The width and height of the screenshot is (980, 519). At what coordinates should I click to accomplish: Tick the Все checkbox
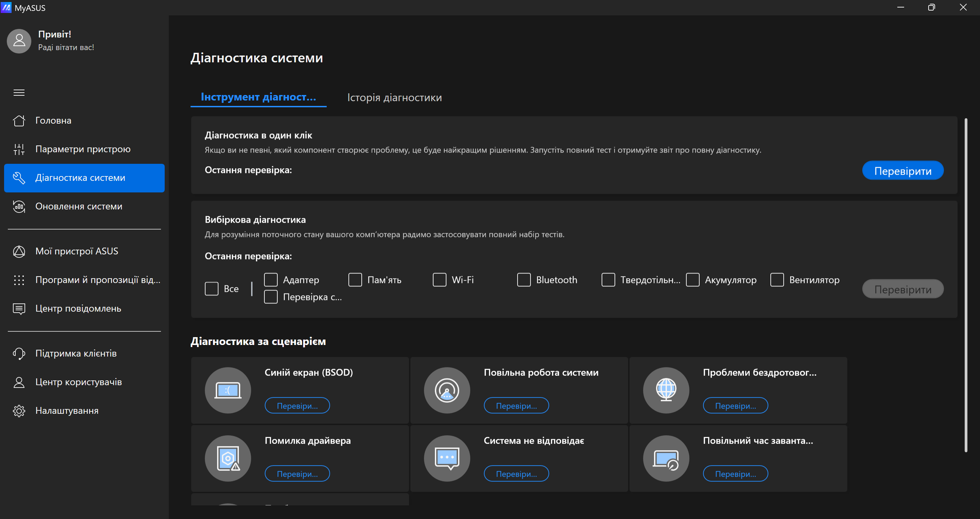[x=212, y=289]
